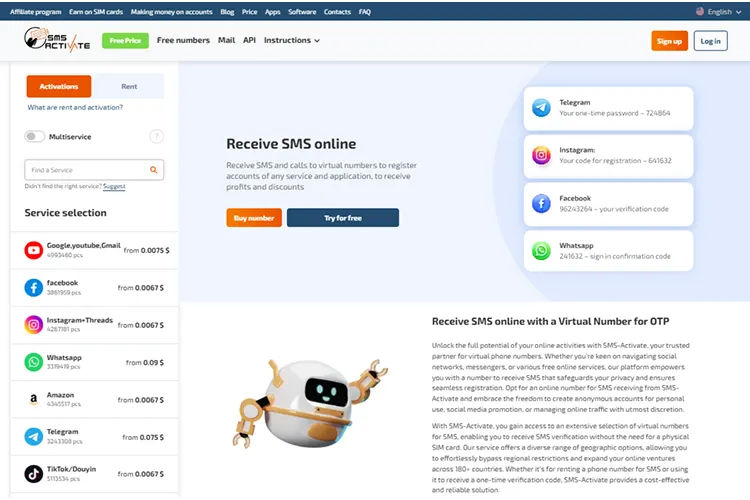Open Affiliate program link
The height and width of the screenshot is (500, 750).
coord(35,12)
